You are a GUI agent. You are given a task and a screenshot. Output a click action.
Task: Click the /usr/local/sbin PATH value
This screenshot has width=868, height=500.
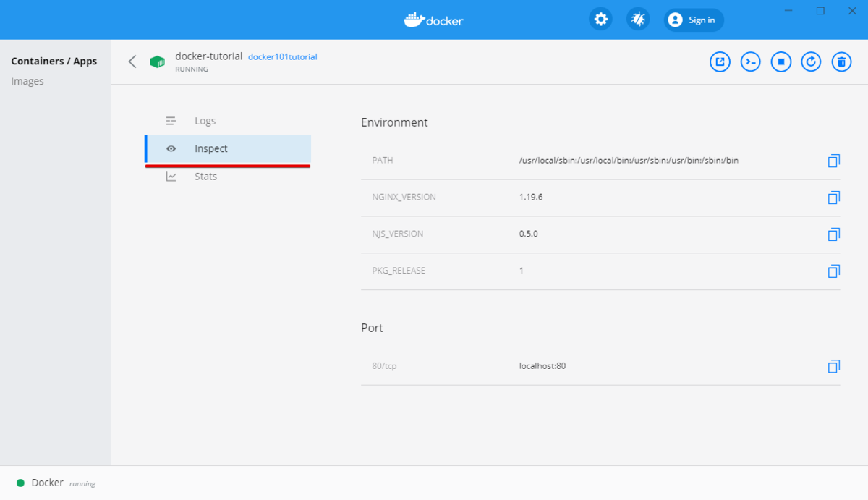629,160
